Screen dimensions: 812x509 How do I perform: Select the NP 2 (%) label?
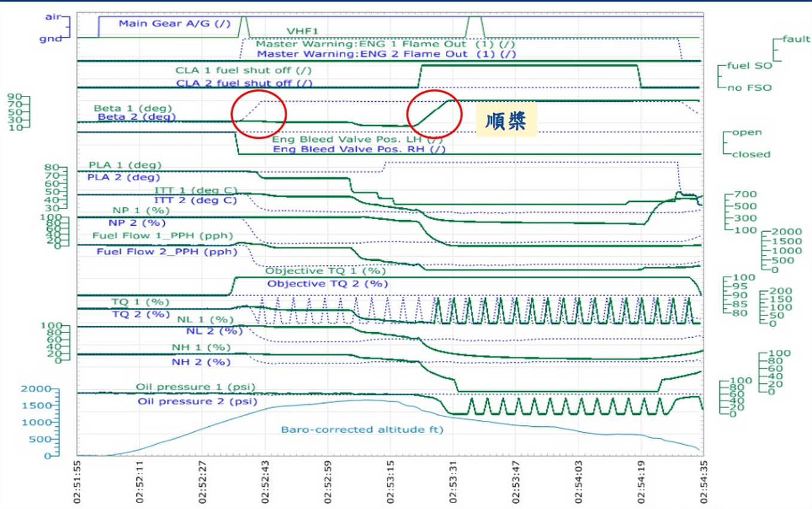point(137,223)
